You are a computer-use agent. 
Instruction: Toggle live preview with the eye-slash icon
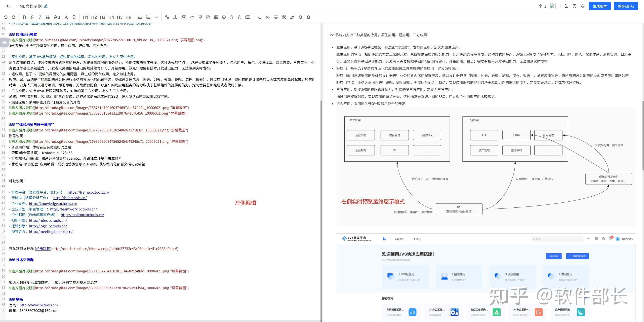click(x=267, y=17)
